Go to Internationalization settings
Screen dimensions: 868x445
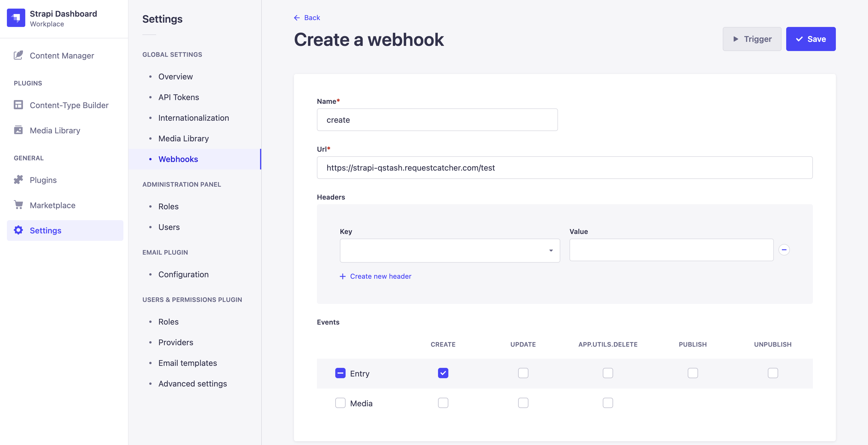193,118
